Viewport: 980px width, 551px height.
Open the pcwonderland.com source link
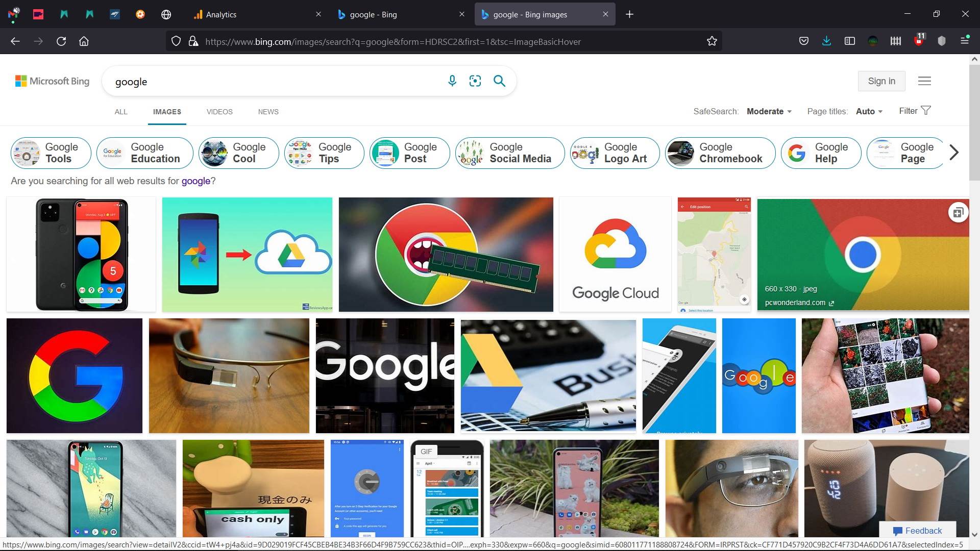pyautogui.click(x=795, y=302)
